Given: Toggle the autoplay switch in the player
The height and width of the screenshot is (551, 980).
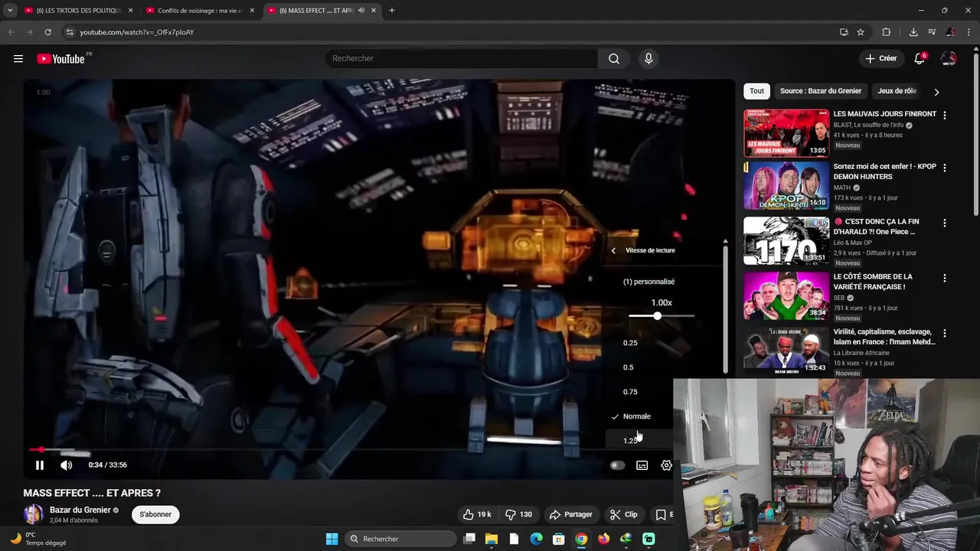Looking at the screenshot, I should click(x=617, y=465).
